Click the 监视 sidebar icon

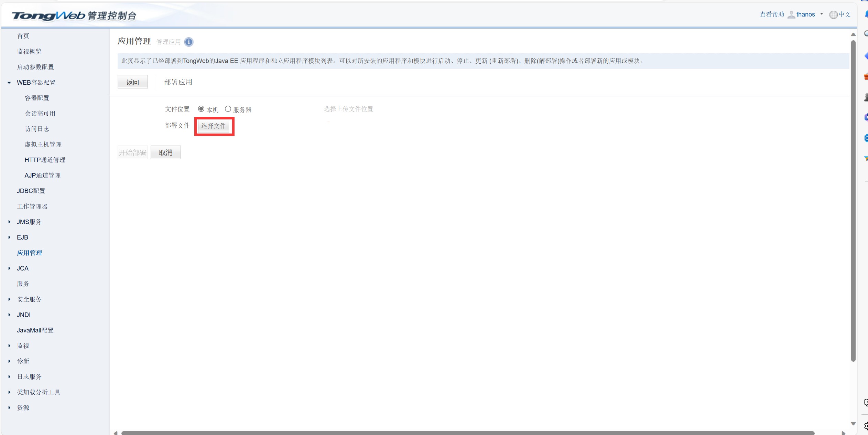coord(23,346)
